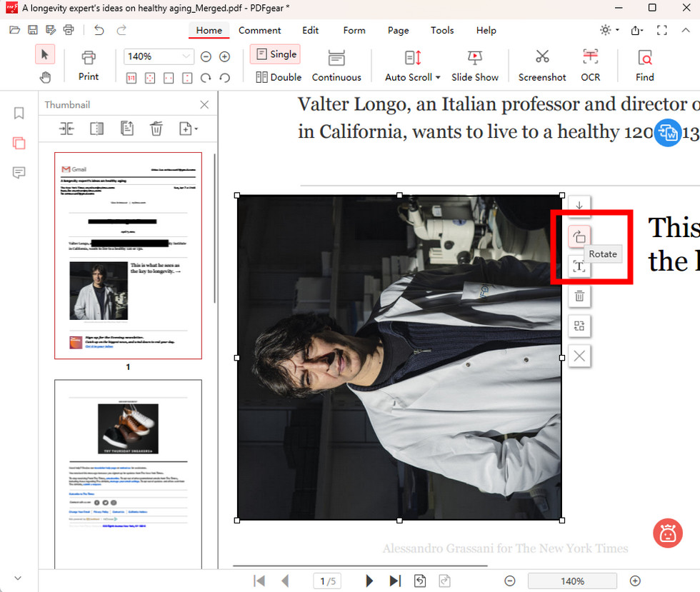Expand the zoom level dropdown showing 140%
The width and height of the screenshot is (700, 592).
[x=189, y=56]
